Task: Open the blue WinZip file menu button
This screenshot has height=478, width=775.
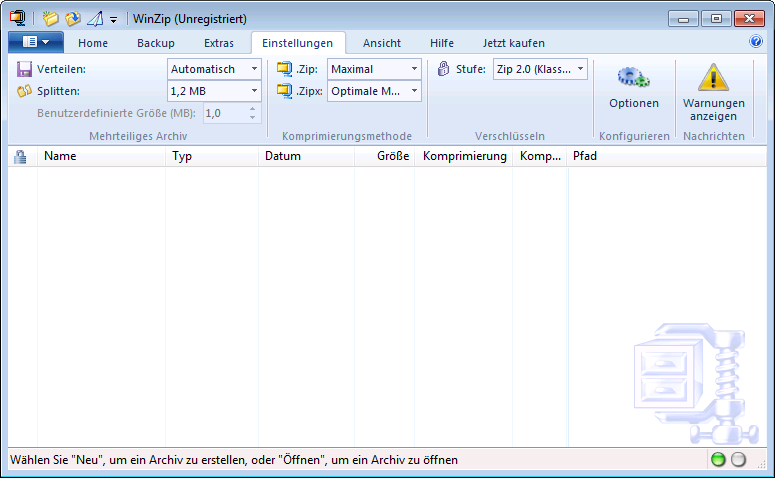Action: 36,42
